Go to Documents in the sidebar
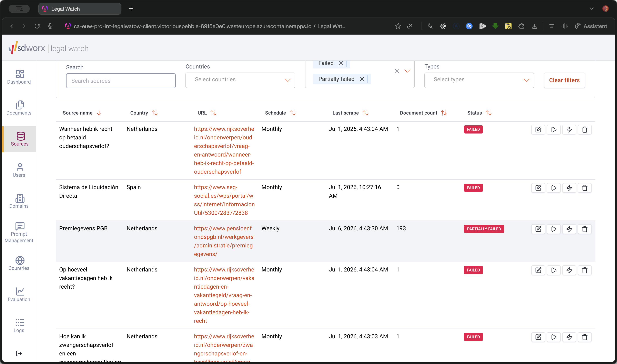Image resolution: width=617 pixels, height=364 pixels. [19, 108]
